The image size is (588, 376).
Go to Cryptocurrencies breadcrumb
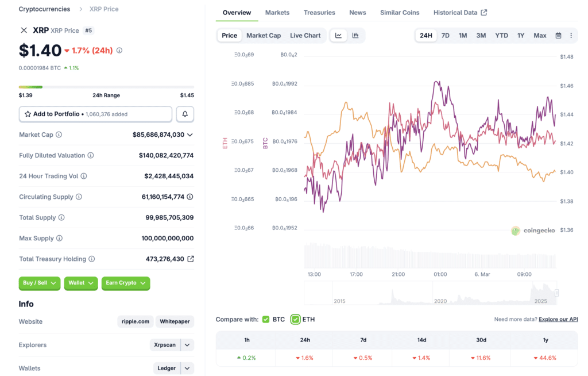(44, 9)
